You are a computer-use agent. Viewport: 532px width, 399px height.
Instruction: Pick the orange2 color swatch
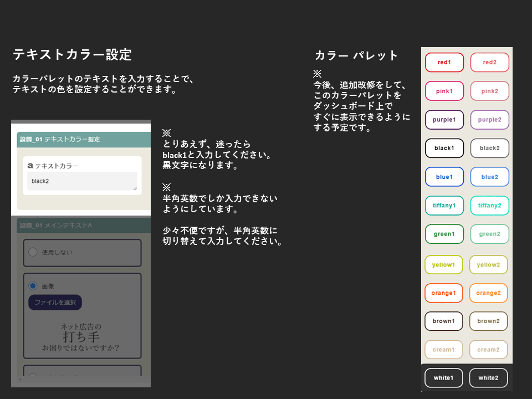(x=488, y=293)
